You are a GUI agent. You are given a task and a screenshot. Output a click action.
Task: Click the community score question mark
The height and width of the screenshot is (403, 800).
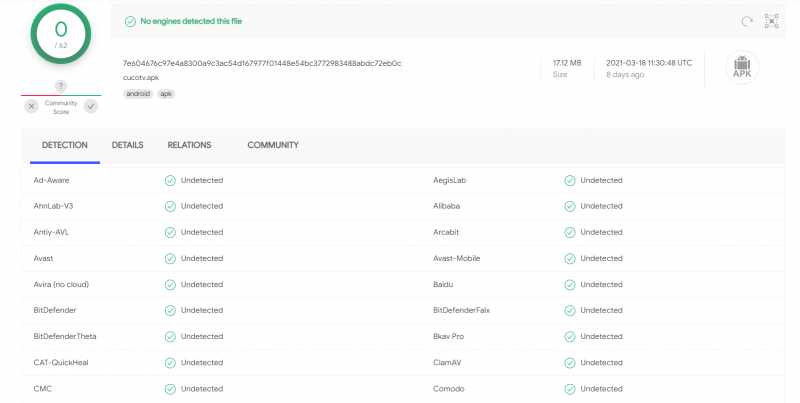[x=61, y=86]
